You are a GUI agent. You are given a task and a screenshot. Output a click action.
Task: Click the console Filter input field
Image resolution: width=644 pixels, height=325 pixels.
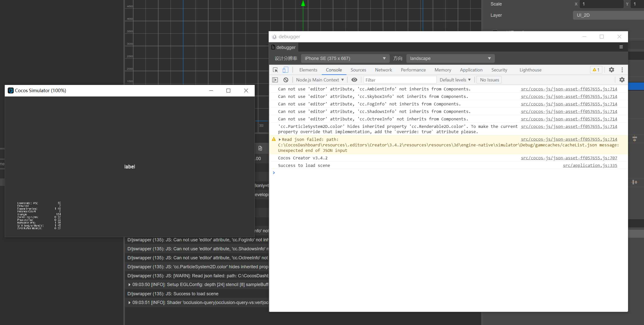click(x=400, y=80)
